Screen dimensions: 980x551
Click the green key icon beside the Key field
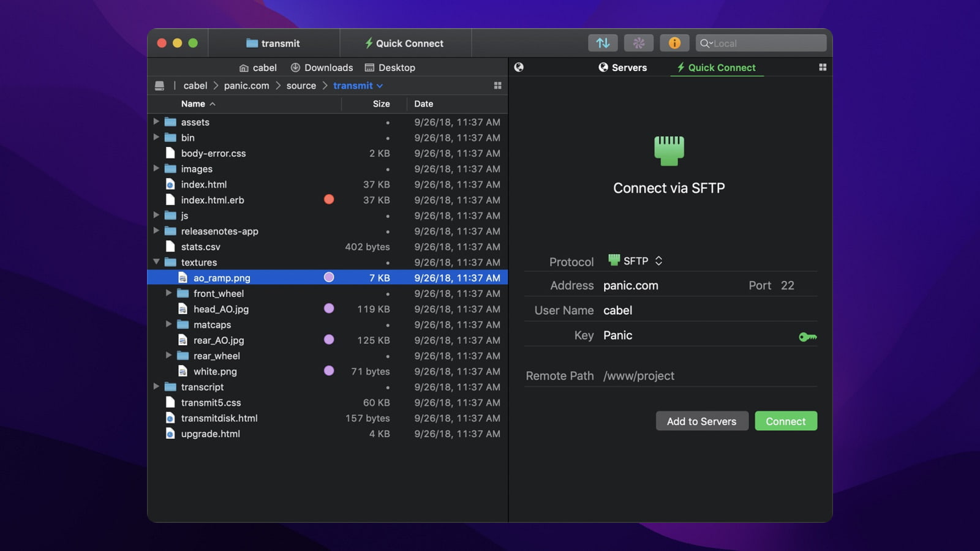pyautogui.click(x=807, y=336)
